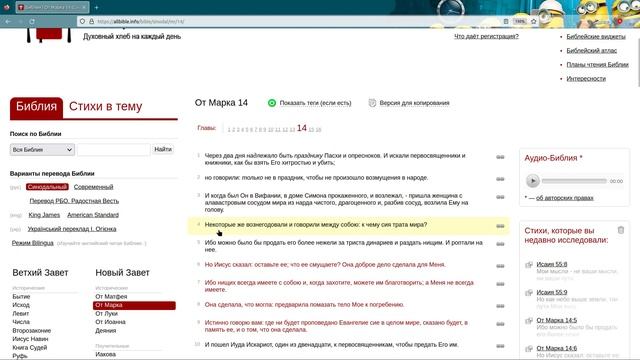The image size is (640, 360).
Task: Open the book Левит
Action: coord(20,314)
